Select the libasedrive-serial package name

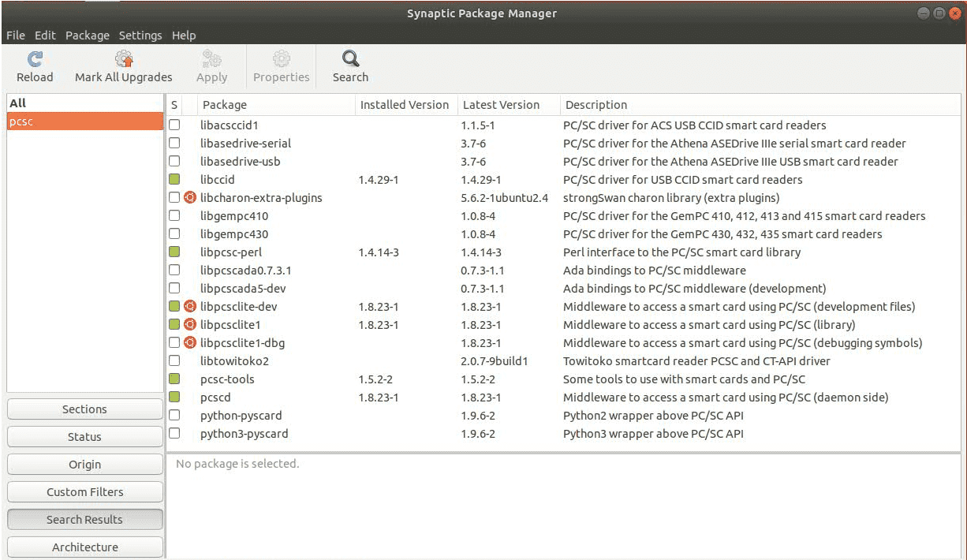pos(246,144)
